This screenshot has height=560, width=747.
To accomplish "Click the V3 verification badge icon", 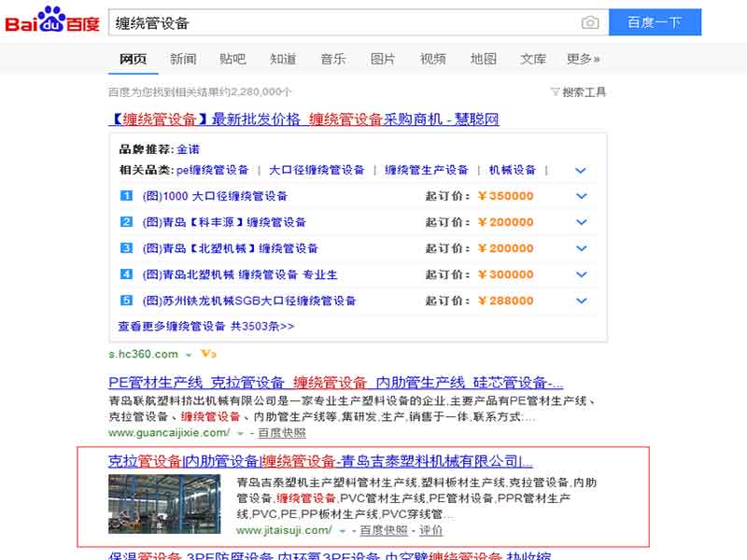I will [208, 355].
